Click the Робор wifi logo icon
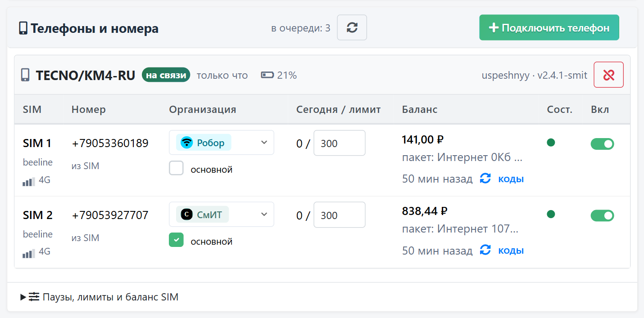The image size is (644, 318). 186,143
